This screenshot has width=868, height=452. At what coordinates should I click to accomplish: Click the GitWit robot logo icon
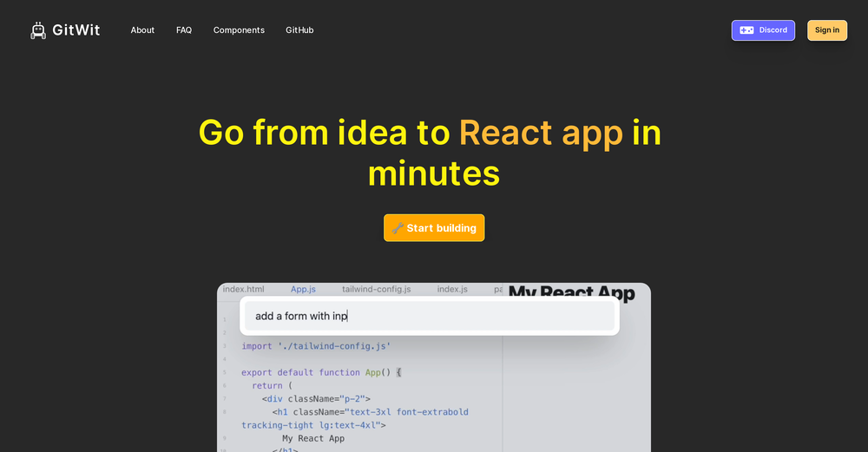point(38,30)
